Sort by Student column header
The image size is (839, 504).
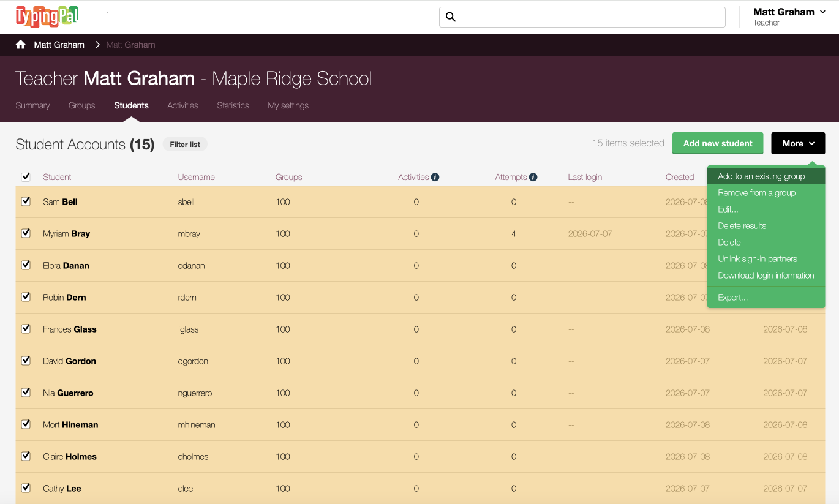tap(57, 177)
